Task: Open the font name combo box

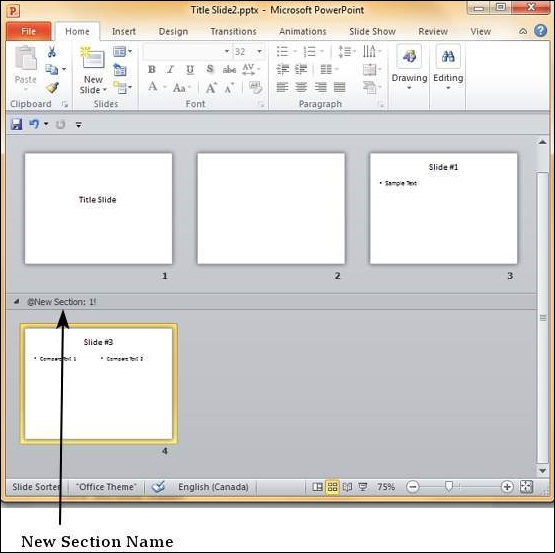Action: click(187, 52)
